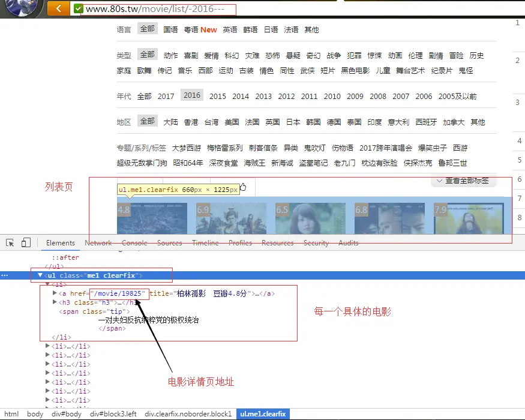Expand the 查看全部标签 dropdown

463,181
